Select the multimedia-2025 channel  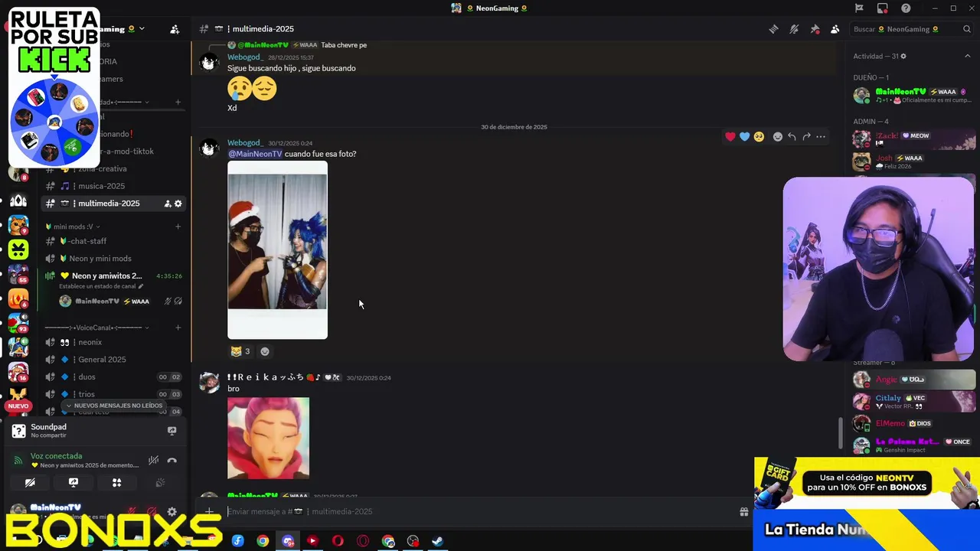(115, 204)
